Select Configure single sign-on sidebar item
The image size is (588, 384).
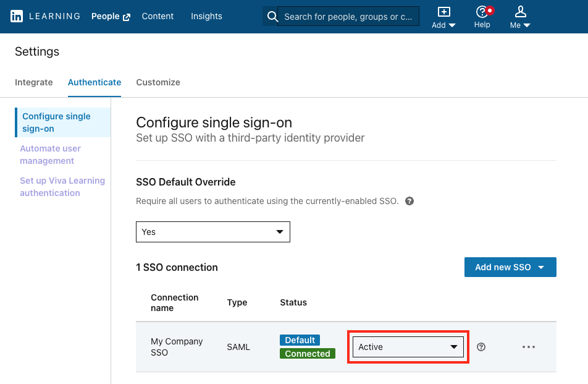63,122
